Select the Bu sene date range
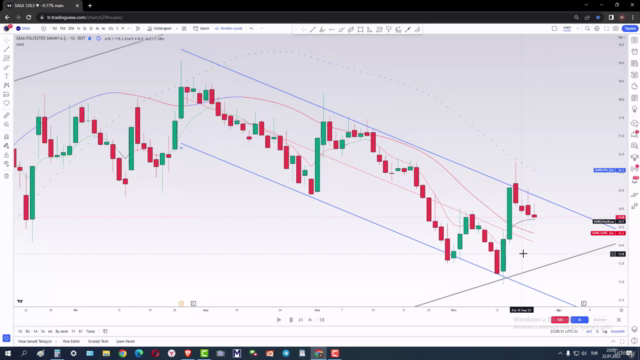The image size is (640, 360). tap(62, 331)
